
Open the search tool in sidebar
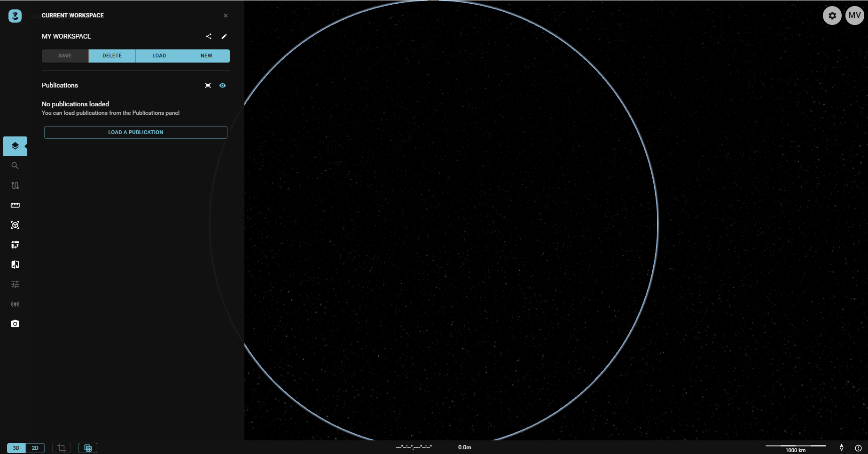tap(15, 166)
